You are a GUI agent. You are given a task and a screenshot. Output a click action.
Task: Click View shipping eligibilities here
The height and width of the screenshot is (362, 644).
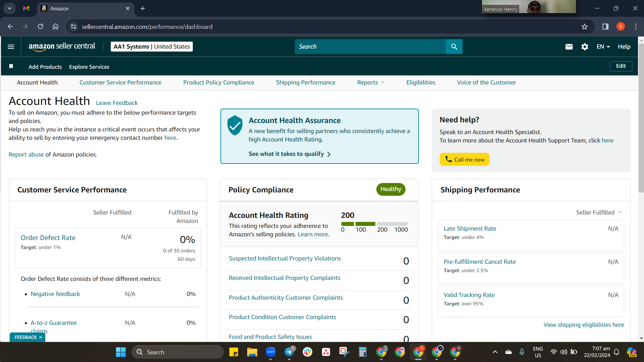tap(584, 325)
